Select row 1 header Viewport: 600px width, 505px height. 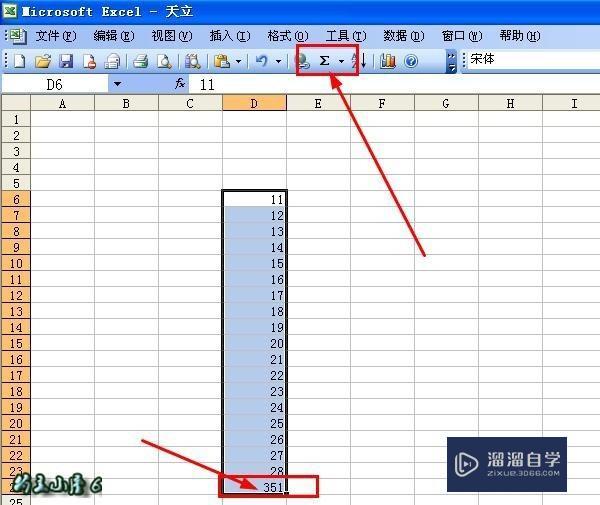click(16, 119)
